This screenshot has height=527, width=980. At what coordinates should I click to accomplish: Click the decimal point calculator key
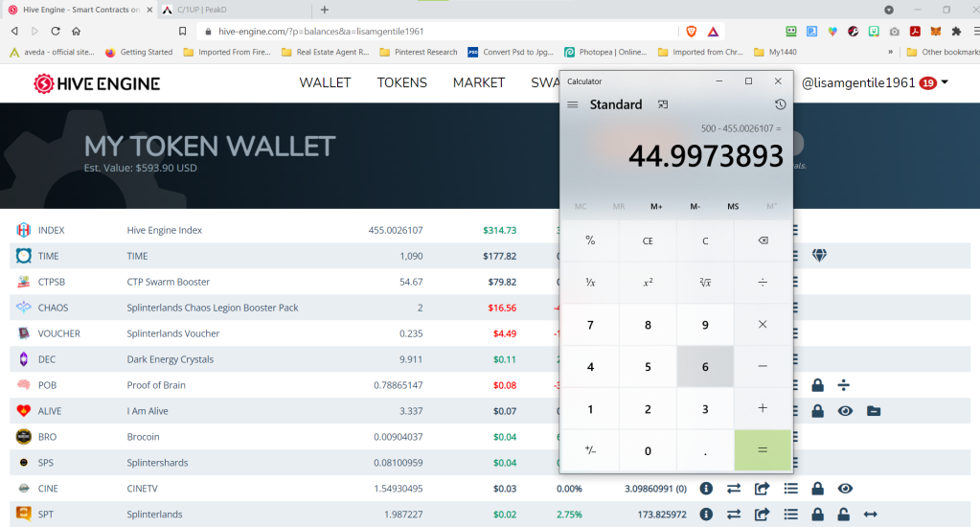705,450
